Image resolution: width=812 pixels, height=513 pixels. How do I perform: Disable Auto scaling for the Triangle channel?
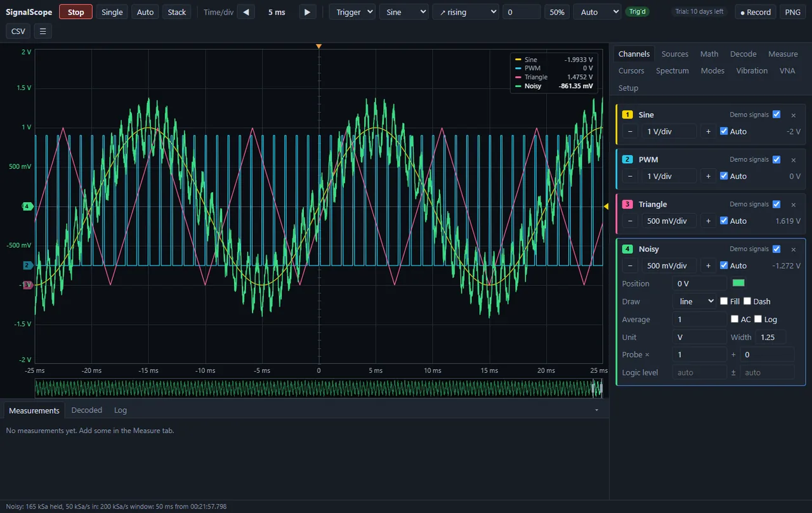point(724,221)
